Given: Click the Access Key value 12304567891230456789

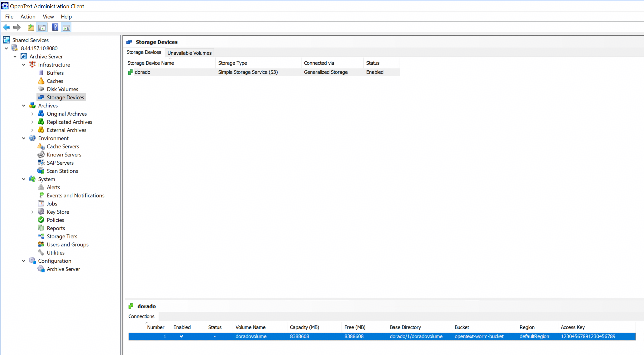Looking at the screenshot, I should coord(588,336).
